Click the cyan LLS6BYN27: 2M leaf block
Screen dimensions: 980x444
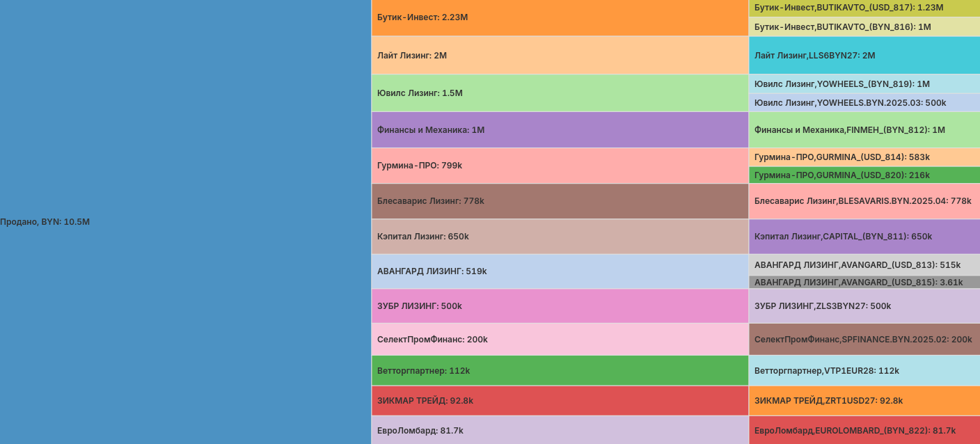click(864, 56)
